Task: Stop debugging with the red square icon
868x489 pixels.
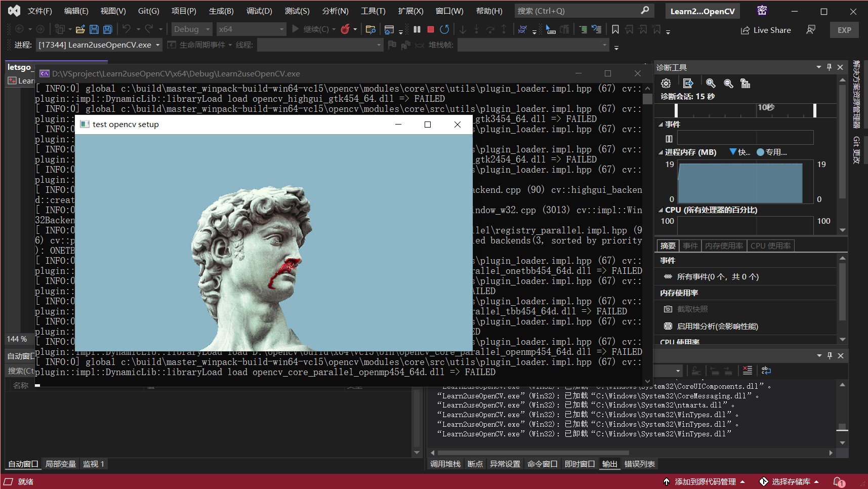Action: [x=431, y=29]
